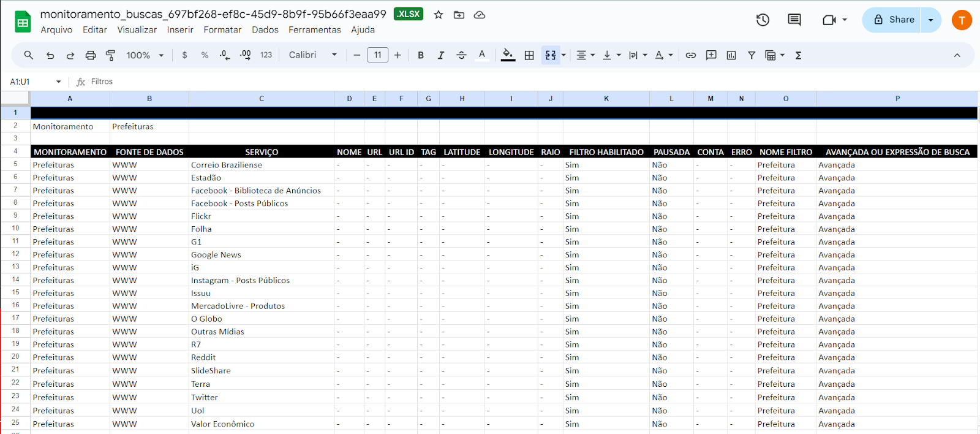This screenshot has height=434, width=980.
Task: Activate the paint format tool
Action: click(111, 55)
